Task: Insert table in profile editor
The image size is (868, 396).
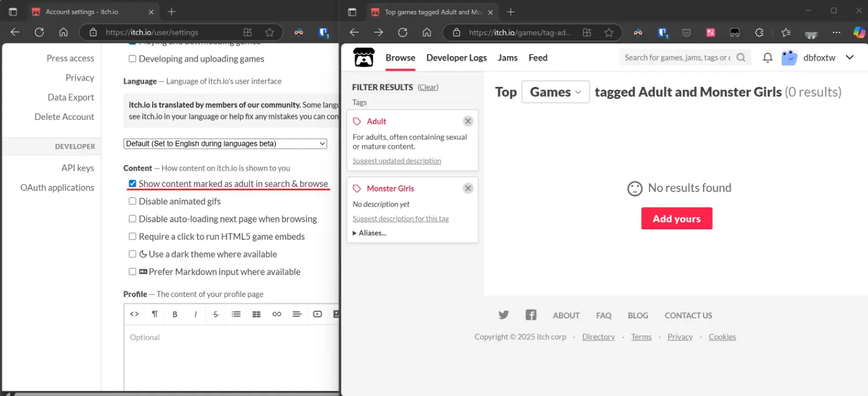Action: tap(256, 314)
